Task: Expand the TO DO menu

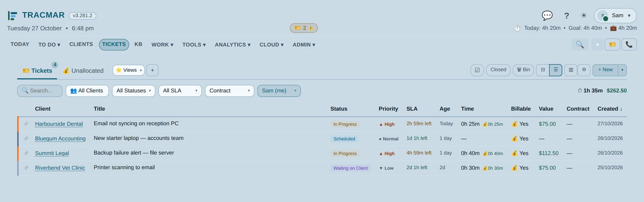Action: pos(49,45)
